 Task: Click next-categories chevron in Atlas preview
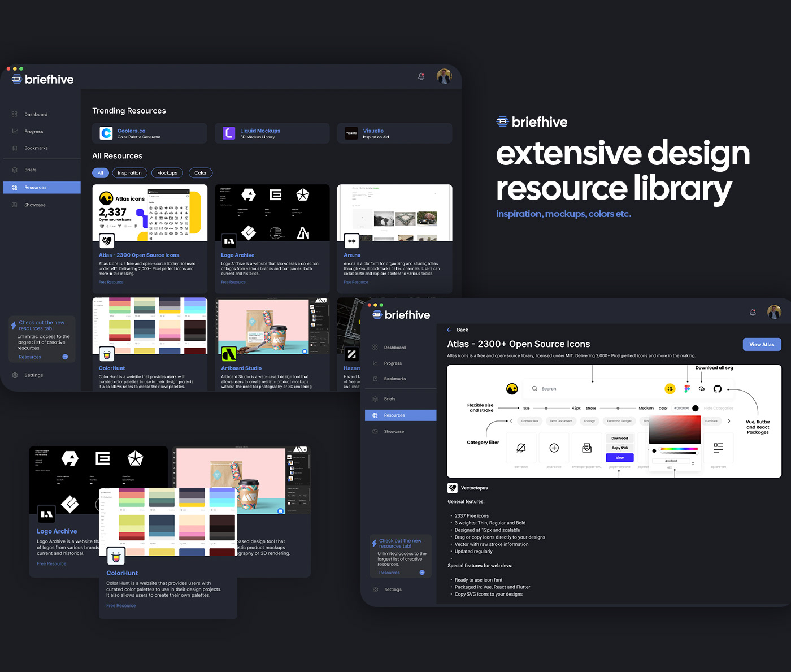(729, 421)
